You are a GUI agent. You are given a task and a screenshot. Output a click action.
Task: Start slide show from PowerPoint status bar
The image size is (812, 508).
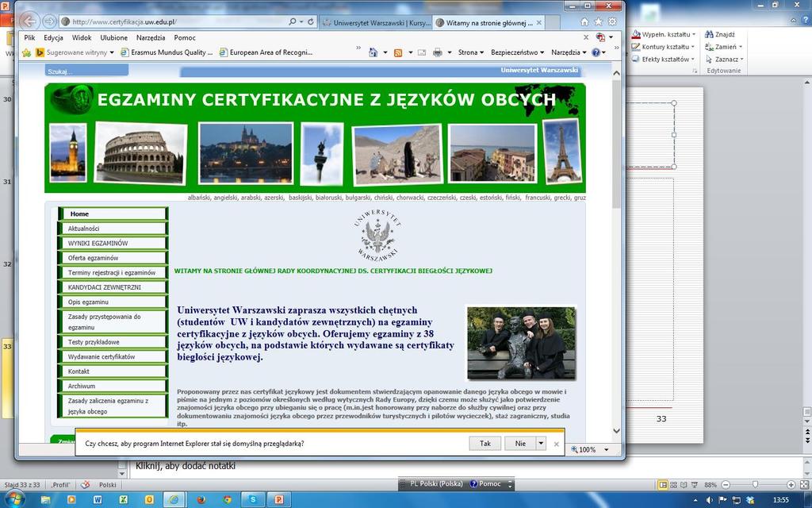coord(696,485)
